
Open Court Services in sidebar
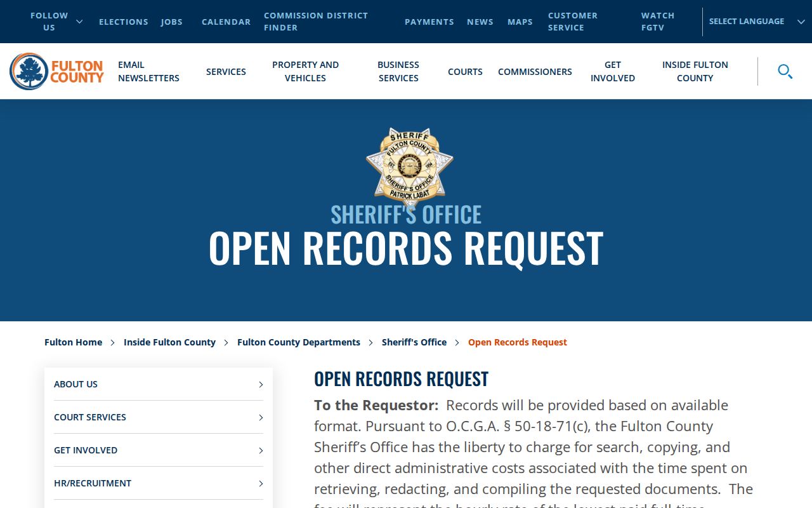coord(90,417)
